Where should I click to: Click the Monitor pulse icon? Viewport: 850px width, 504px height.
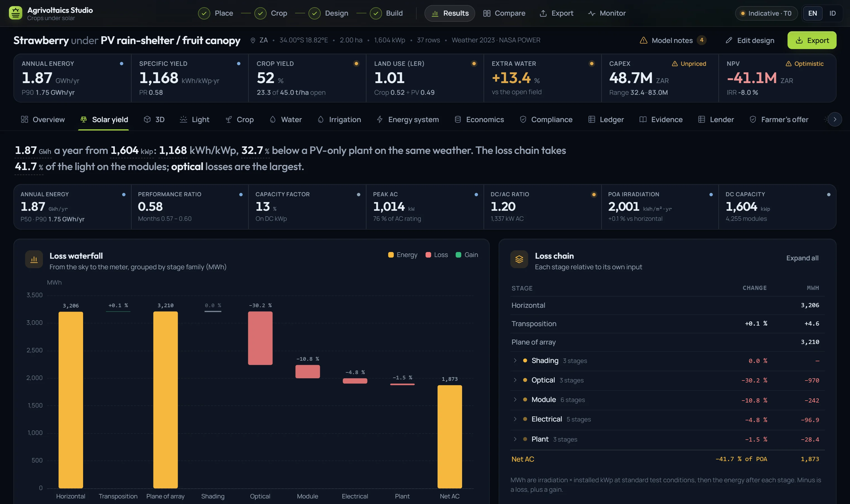tap(591, 13)
